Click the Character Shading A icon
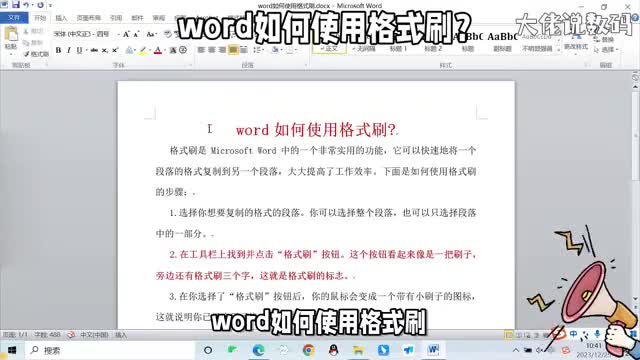 click(173, 50)
